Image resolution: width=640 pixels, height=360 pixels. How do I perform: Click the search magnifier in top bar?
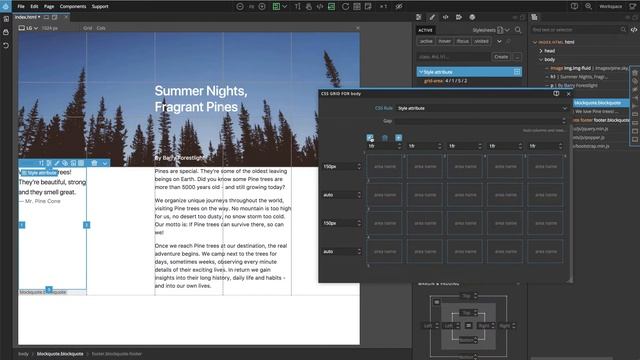(x=589, y=6)
